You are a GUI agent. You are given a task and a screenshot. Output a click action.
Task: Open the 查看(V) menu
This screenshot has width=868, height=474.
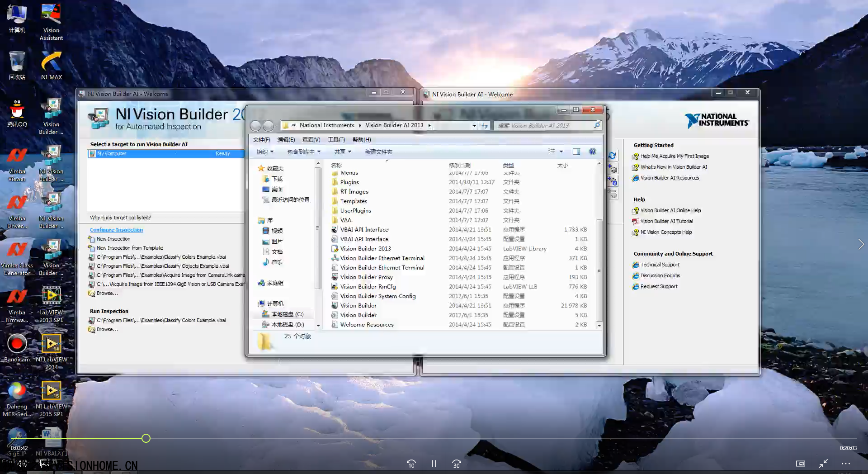tap(311, 140)
